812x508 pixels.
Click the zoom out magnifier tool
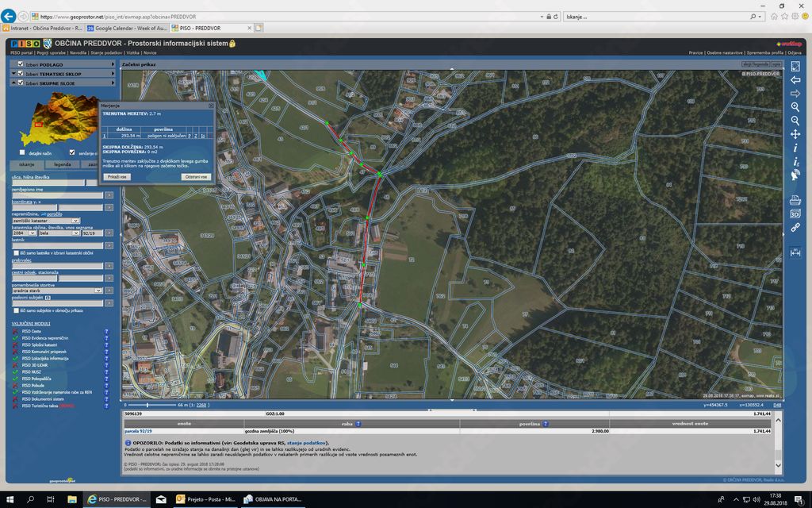click(795, 121)
